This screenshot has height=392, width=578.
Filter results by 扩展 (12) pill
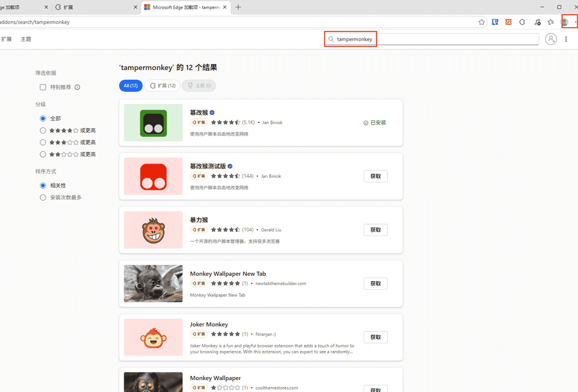pos(162,85)
